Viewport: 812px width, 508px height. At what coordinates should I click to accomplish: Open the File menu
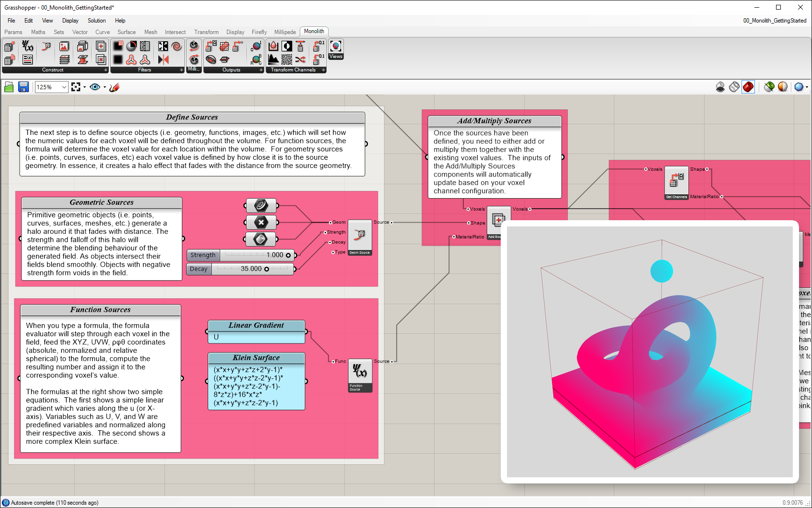click(12, 21)
